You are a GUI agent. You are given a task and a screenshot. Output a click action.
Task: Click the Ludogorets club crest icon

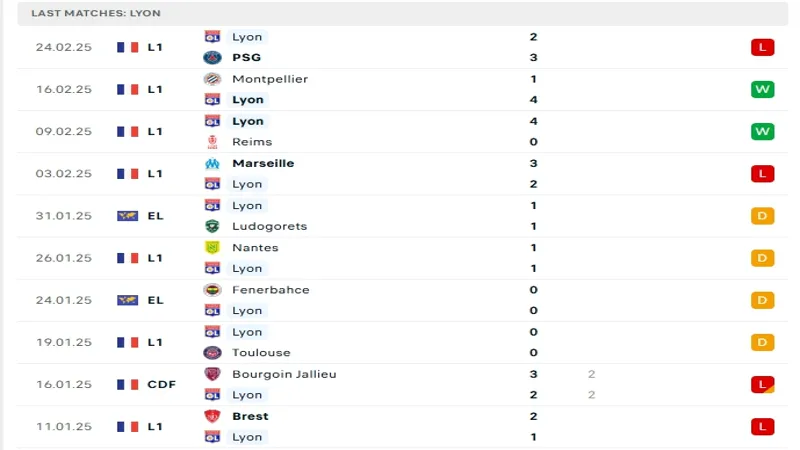pyautogui.click(x=212, y=226)
